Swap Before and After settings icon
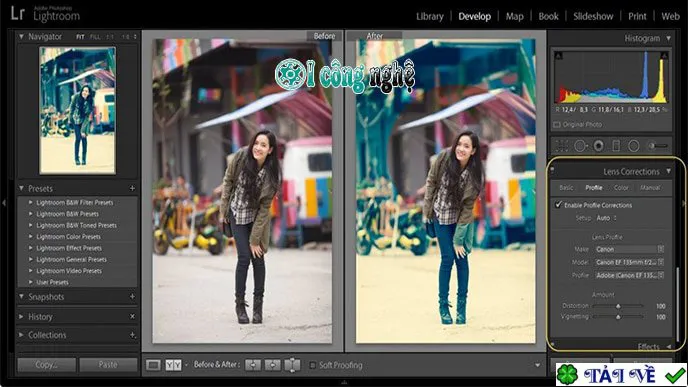Screen dimensions: 688x387 292,365
